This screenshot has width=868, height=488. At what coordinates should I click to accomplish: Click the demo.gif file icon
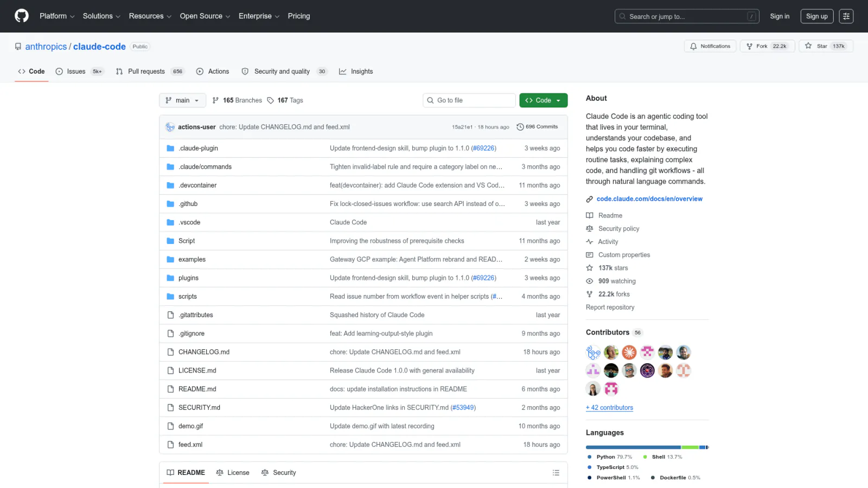pyautogui.click(x=170, y=426)
